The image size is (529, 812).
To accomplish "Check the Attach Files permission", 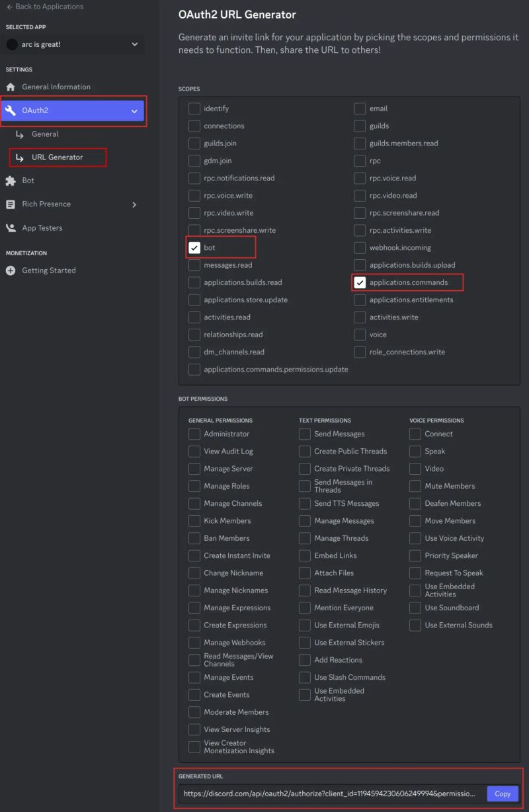I will click(305, 573).
